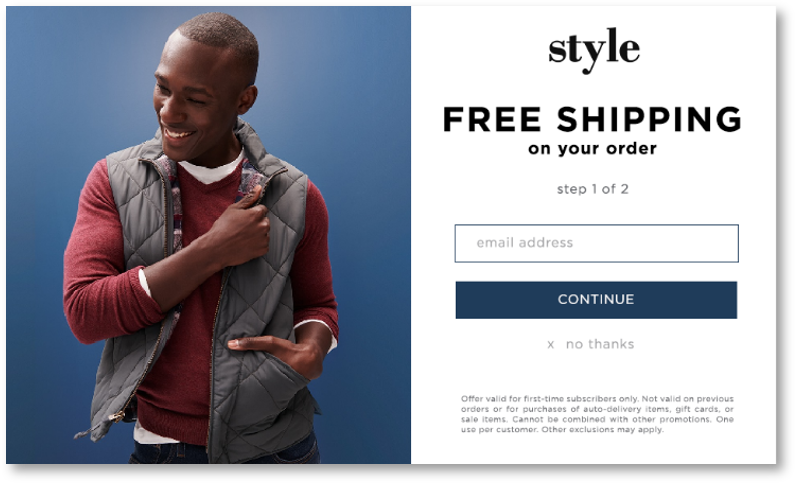Click the offer terms fine print paragraph
The height and width of the screenshot is (483, 796).
pos(597,414)
